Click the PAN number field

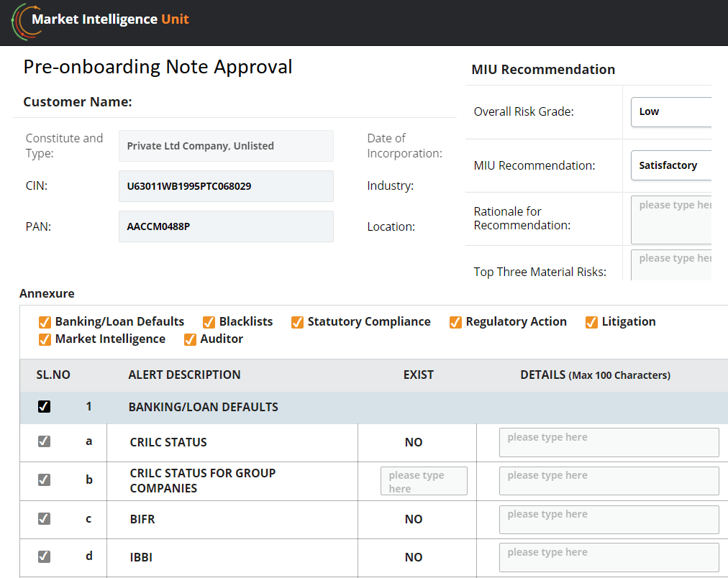coord(226,226)
